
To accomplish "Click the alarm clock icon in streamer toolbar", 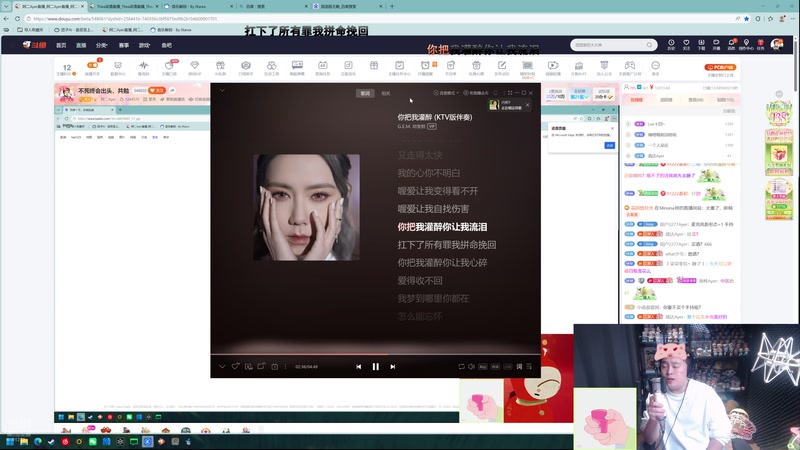I will click(424, 65).
